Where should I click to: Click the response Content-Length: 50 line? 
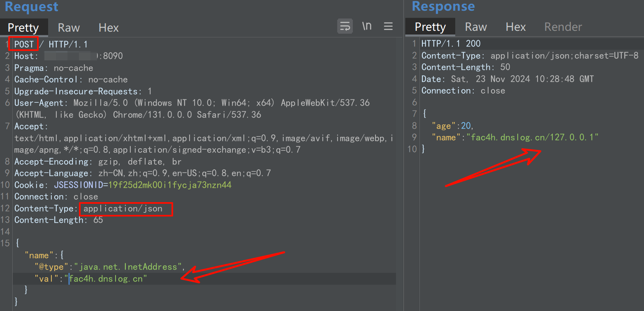(x=466, y=67)
